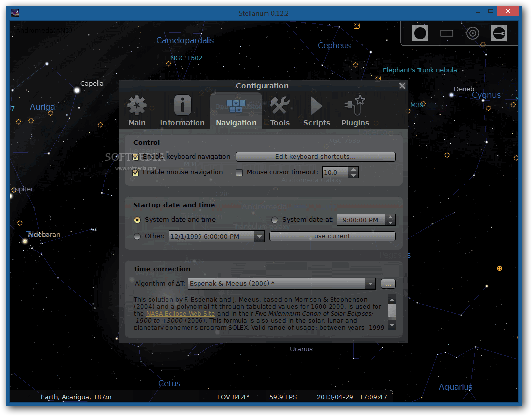Screen dimensions: 532x416
Task: Open the NASA Eclipse Web Site link
Action: 181,314
